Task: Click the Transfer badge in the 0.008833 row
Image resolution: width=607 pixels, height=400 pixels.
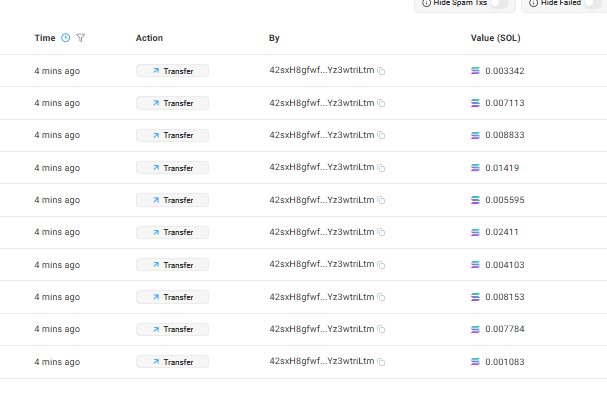Action: tap(172, 135)
